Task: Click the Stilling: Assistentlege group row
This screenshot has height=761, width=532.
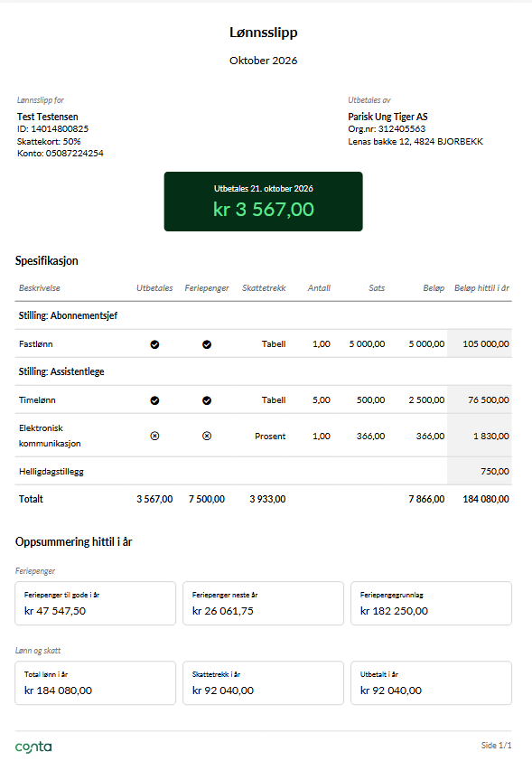Action: 264,371
